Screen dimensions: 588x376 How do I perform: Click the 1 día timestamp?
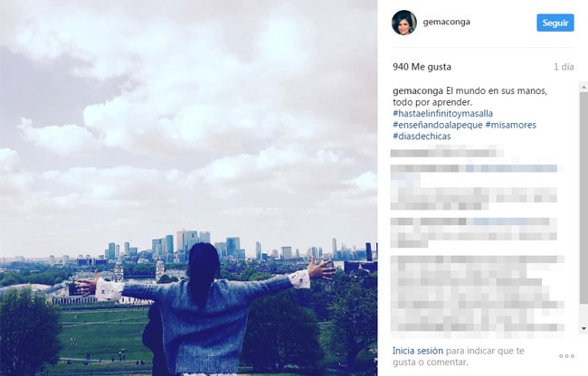coord(564,67)
